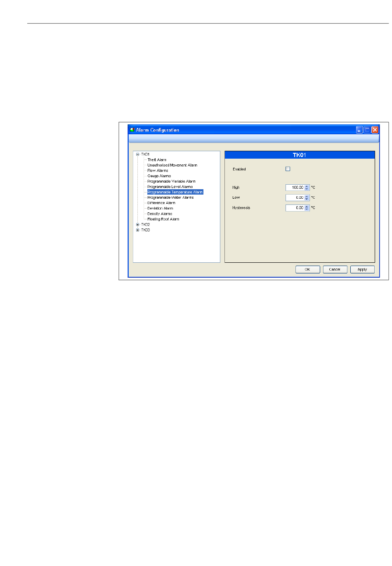Select TK01 tank label in tree
The image size is (392, 566).
(x=145, y=155)
